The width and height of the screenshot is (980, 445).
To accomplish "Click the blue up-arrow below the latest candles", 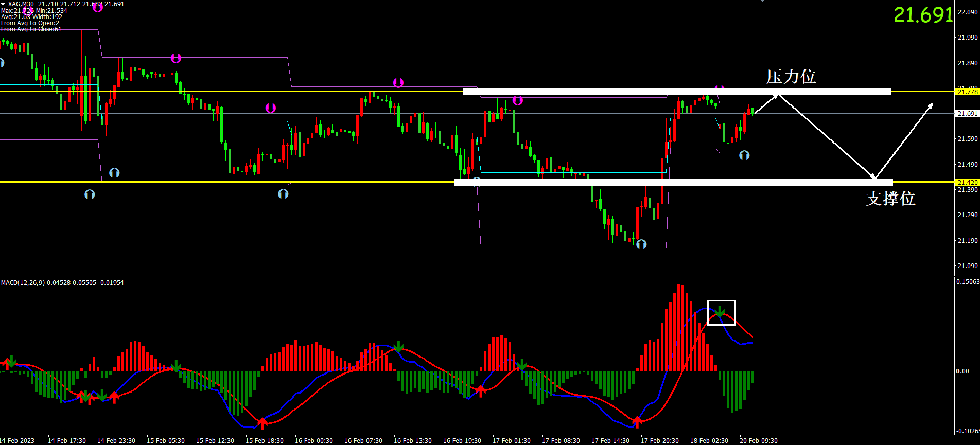I will 744,155.
